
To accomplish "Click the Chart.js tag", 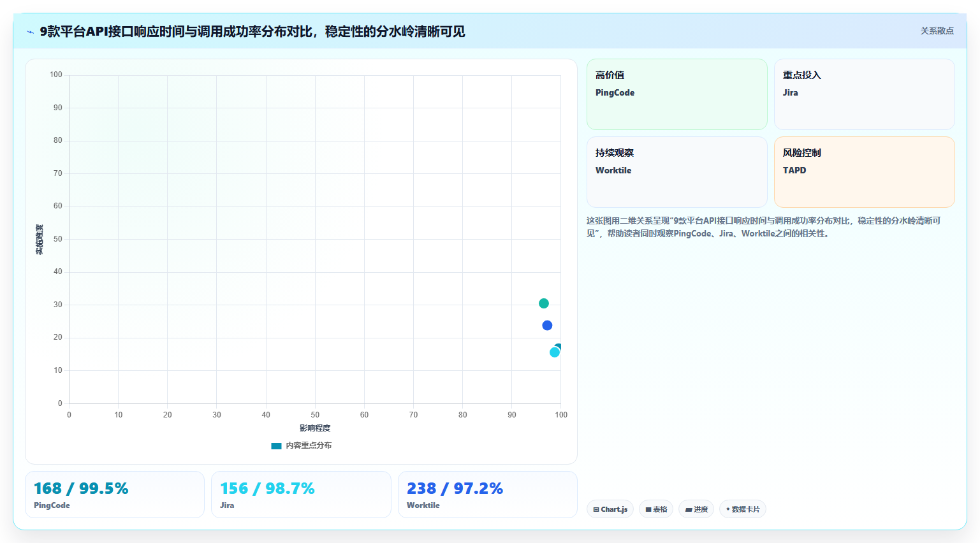I will point(610,509).
